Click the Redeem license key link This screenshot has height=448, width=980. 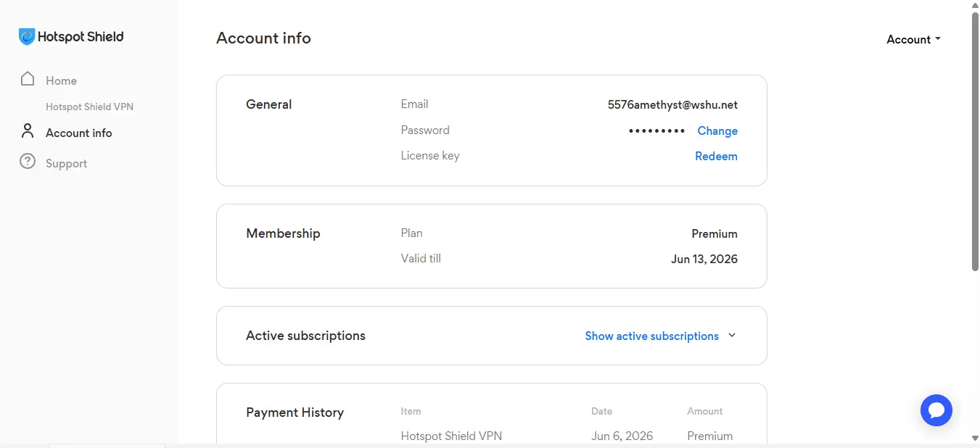click(x=716, y=157)
